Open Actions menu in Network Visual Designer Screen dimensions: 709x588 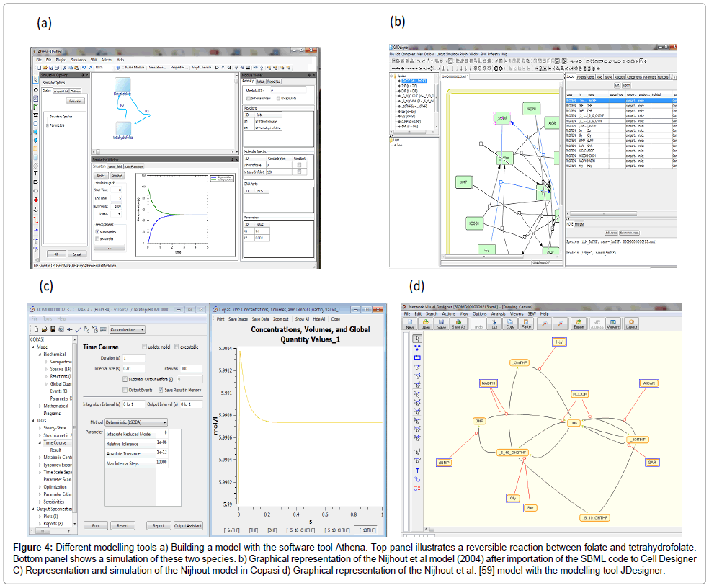point(449,314)
